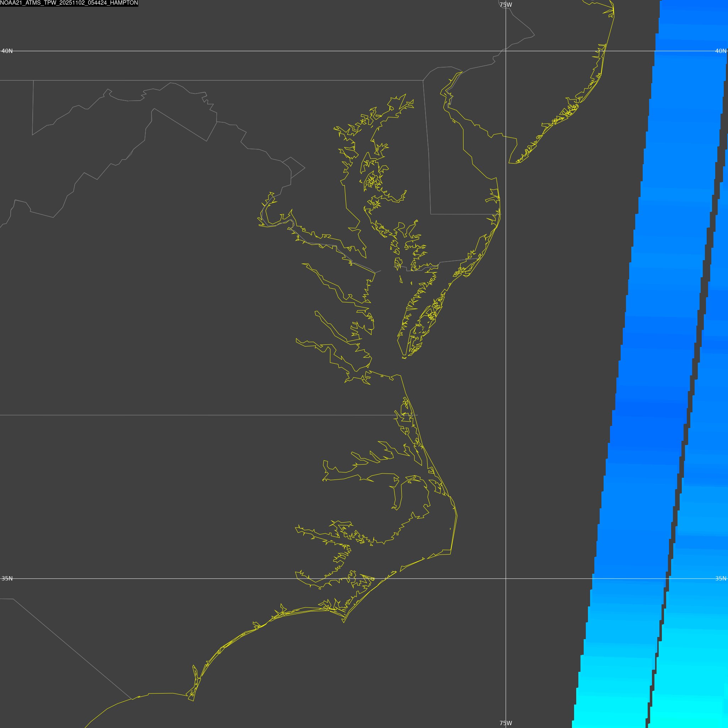The width and height of the screenshot is (728, 728).
Task: Click the left 35N latitude label
Action: pos(7,578)
